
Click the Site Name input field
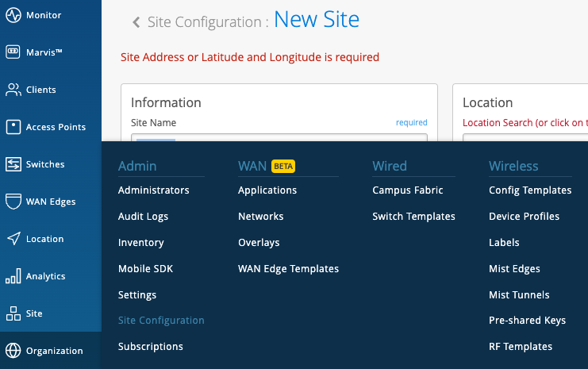pyautogui.click(x=279, y=138)
